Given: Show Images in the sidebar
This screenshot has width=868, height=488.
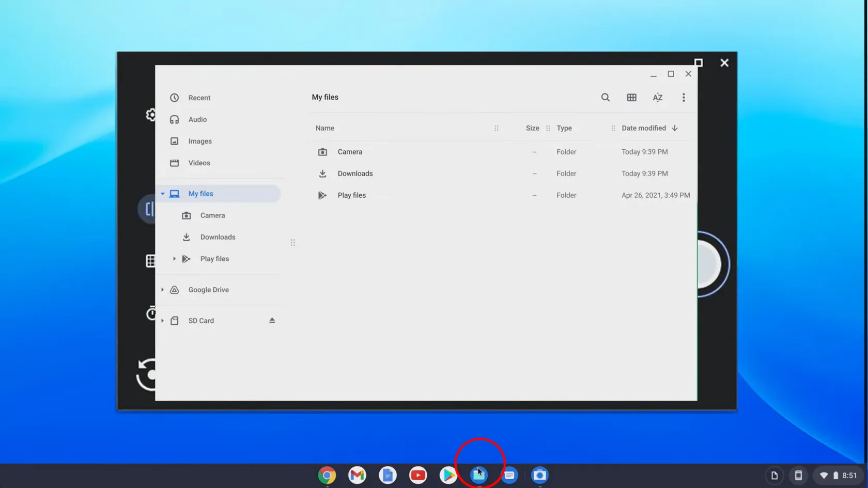Looking at the screenshot, I should (199, 141).
